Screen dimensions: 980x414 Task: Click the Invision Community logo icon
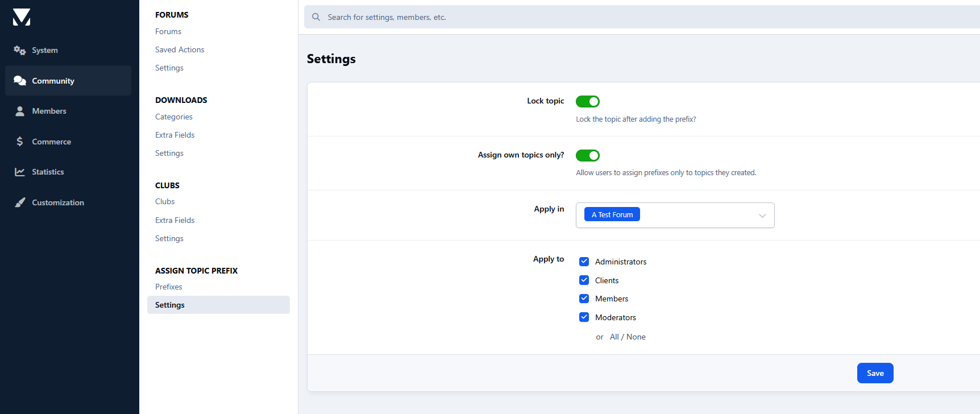(x=22, y=17)
